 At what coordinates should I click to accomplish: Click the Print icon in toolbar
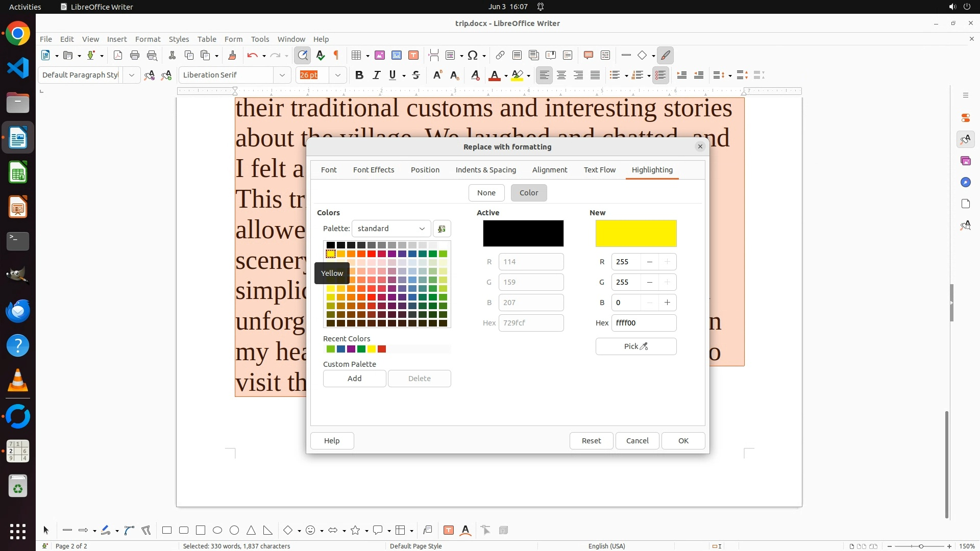click(x=135, y=55)
